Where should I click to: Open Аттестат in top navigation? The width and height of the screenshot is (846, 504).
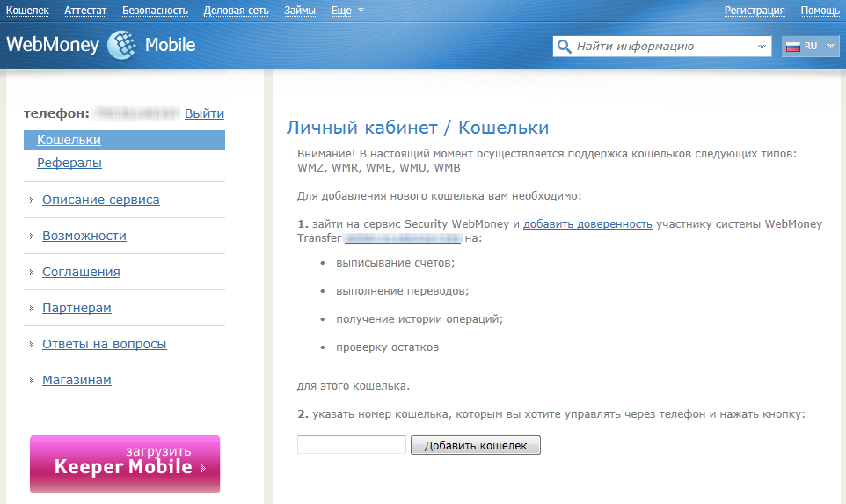[x=85, y=11]
